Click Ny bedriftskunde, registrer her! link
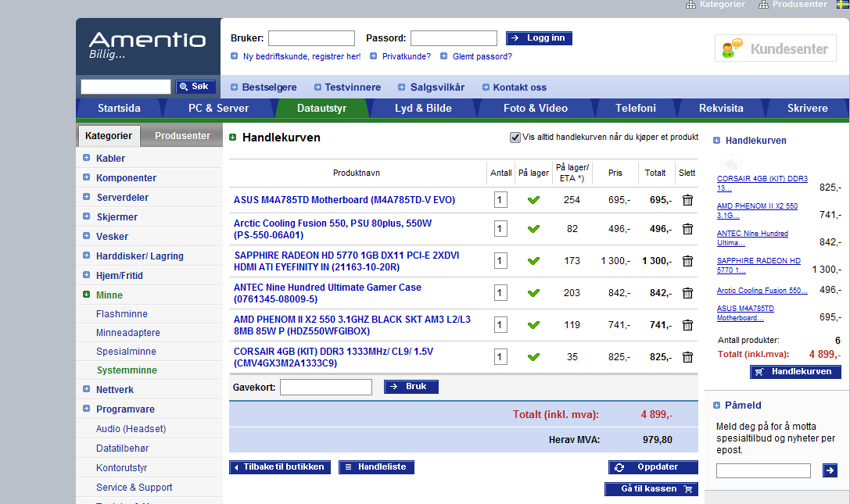This screenshot has height=504, width=850. (301, 56)
